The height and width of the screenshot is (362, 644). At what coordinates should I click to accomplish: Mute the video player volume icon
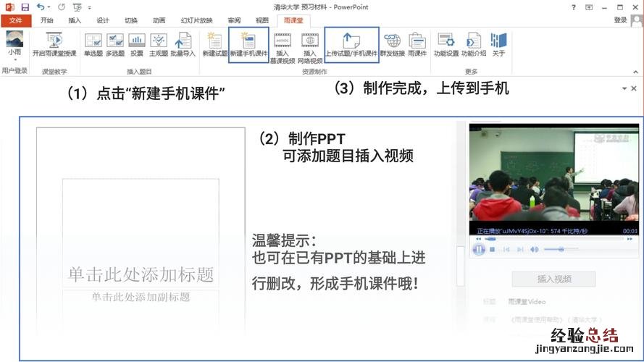pos(535,249)
